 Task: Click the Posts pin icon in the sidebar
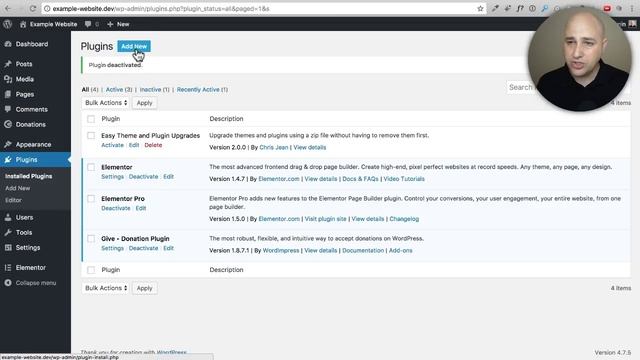click(x=8, y=64)
